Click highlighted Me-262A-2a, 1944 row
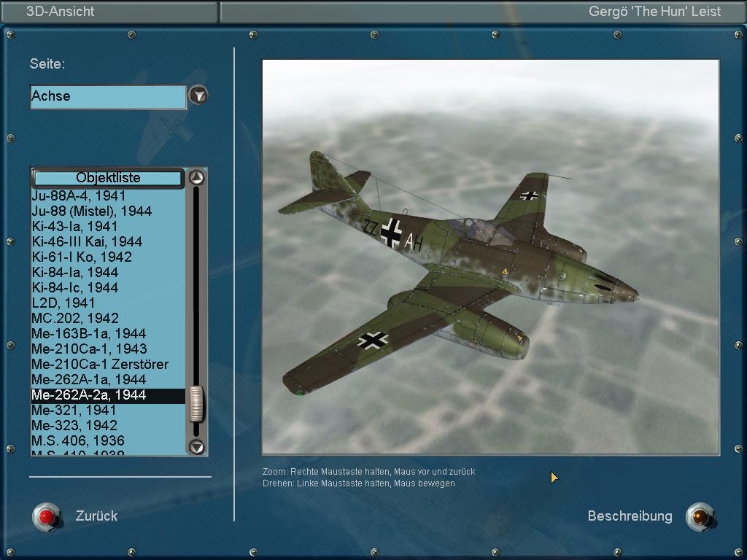This screenshot has height=560, width=747. point(108,395)
